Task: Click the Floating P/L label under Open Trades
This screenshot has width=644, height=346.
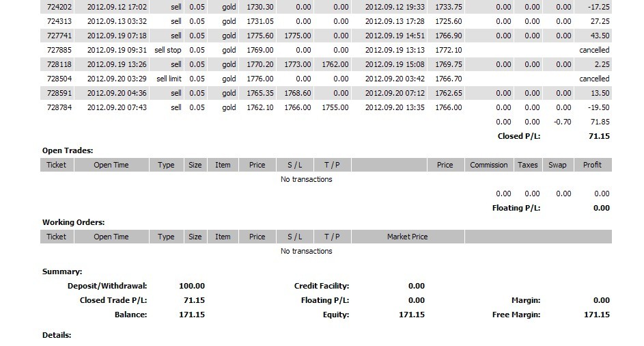Action: point(516,208)
